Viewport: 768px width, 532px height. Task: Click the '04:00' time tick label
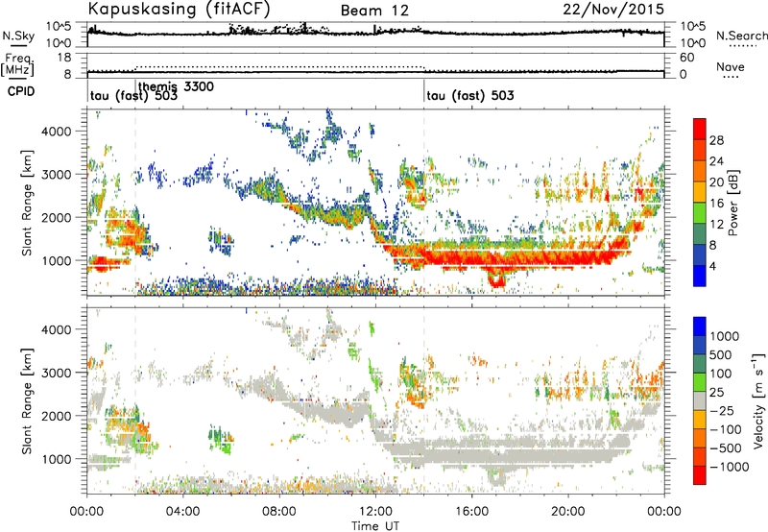coord(183,512)
